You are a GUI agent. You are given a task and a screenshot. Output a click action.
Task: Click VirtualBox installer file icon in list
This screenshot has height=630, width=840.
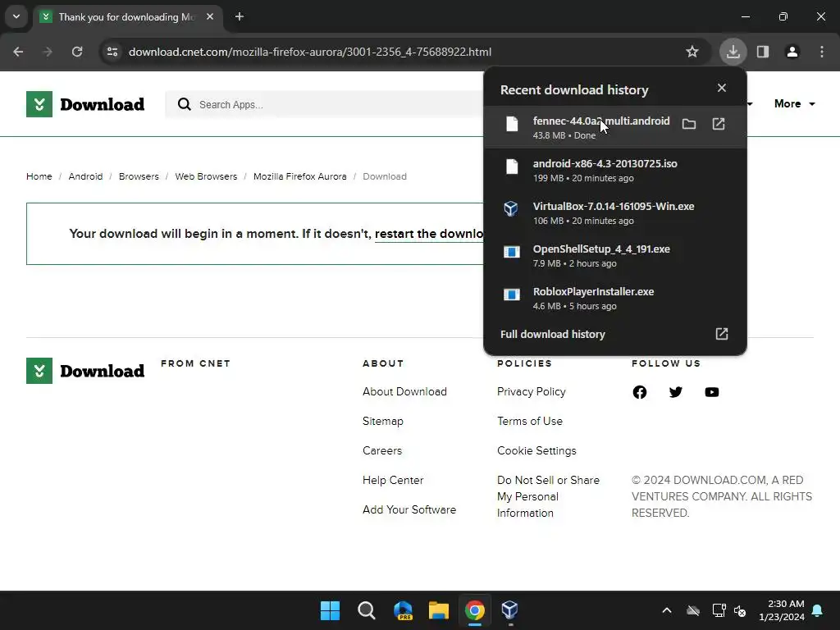click(511, 209)
